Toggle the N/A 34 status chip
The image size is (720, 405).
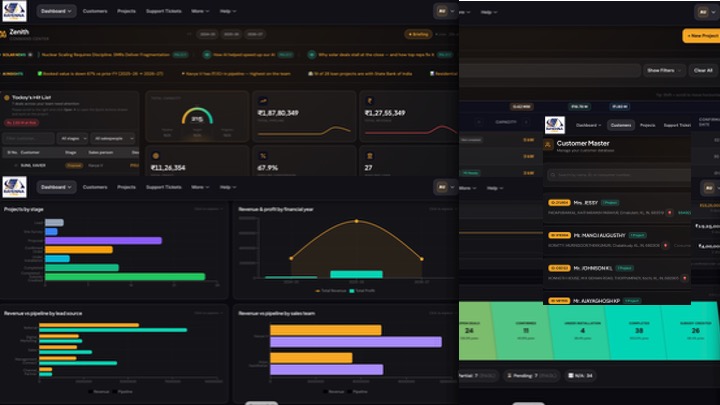(x=580, y=376)
